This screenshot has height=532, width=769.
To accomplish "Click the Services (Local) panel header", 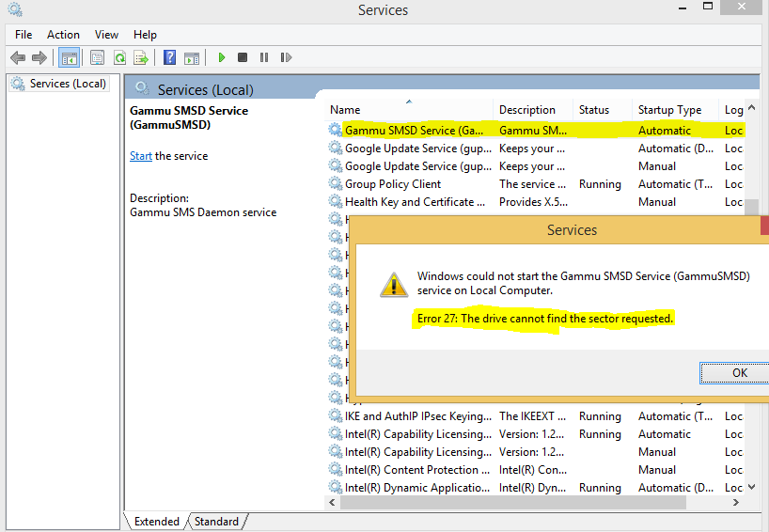I will tap(206, 90).
